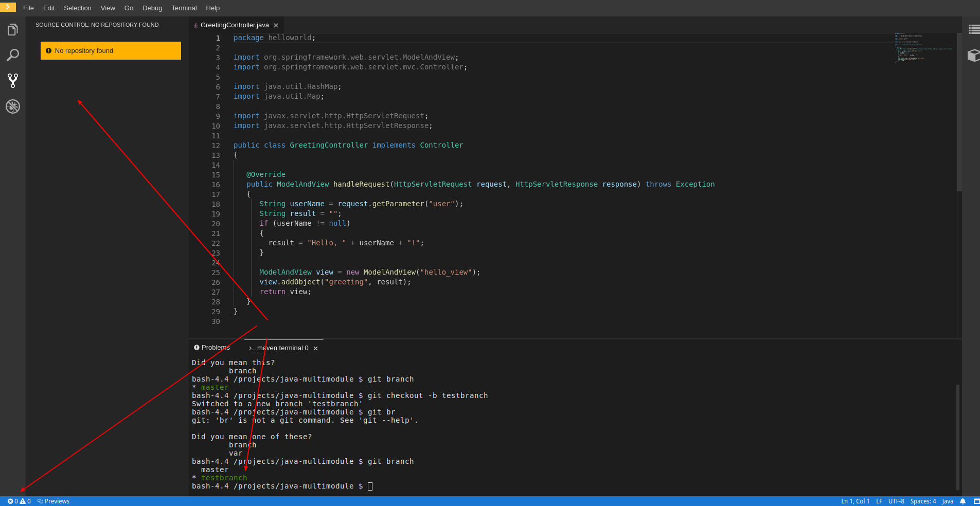
Task: Change language mode by clicking Java
Action: (x=947, y=501)
